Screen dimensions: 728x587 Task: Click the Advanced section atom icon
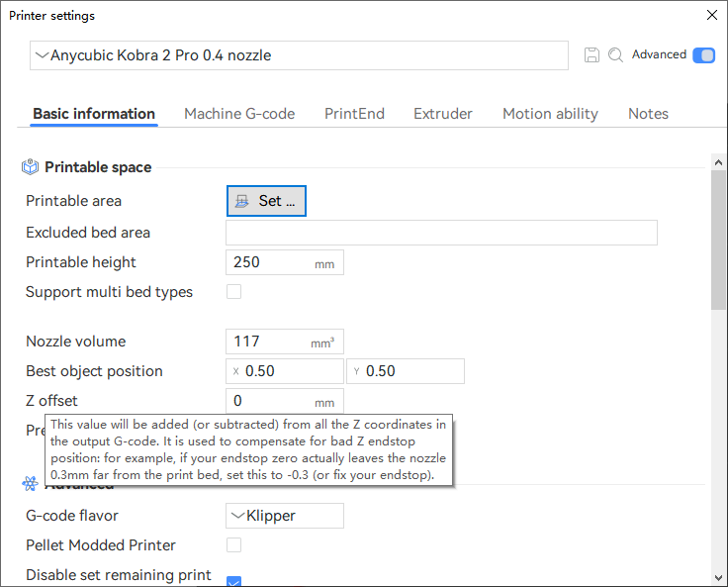pyautogui.click(x=31, y=484)
